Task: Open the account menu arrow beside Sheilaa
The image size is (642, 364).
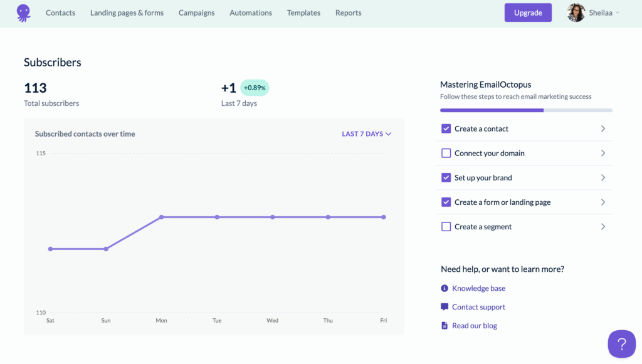Action: (x=618, y=13)
